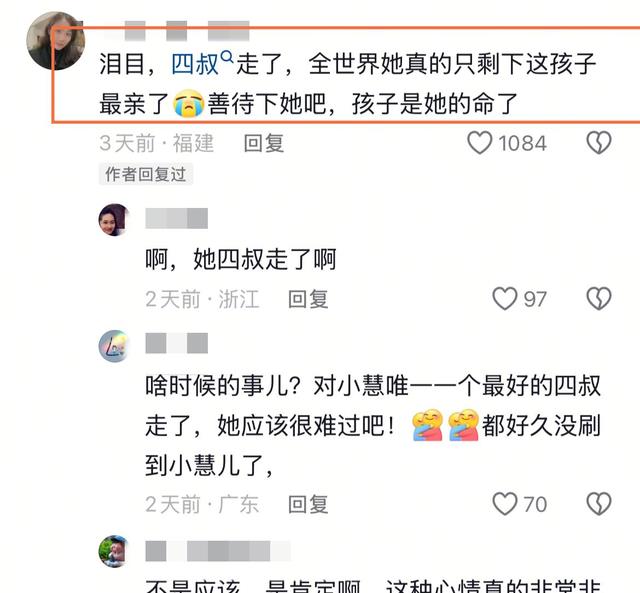Like the 广东 reply with 70 likes
The width and height of the screenshot is (640, 593).
point(504,504)
